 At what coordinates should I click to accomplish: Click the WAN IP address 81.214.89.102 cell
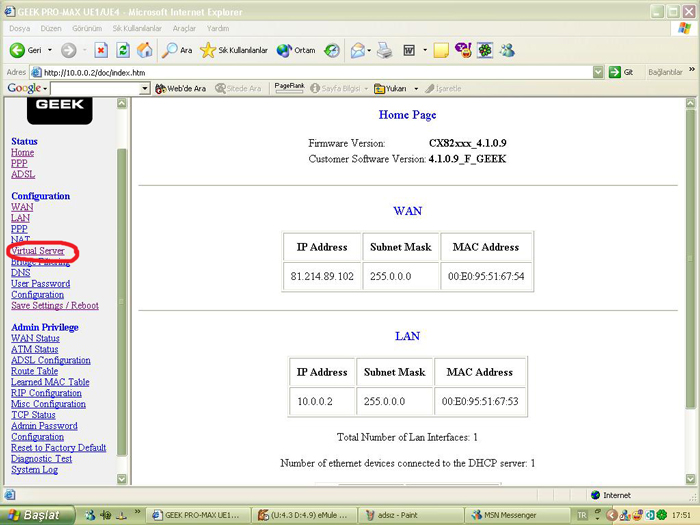(x=322, y=276)
